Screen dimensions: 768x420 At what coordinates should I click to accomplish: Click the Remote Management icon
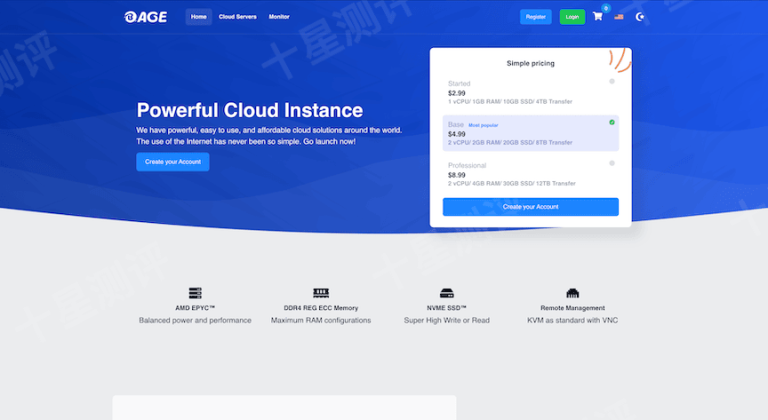point(572,293)
